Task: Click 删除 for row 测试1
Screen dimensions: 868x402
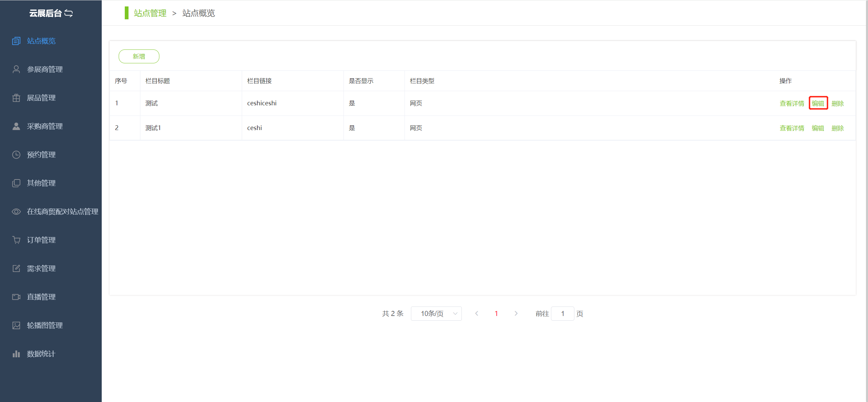Action: [x=837, y=128]
